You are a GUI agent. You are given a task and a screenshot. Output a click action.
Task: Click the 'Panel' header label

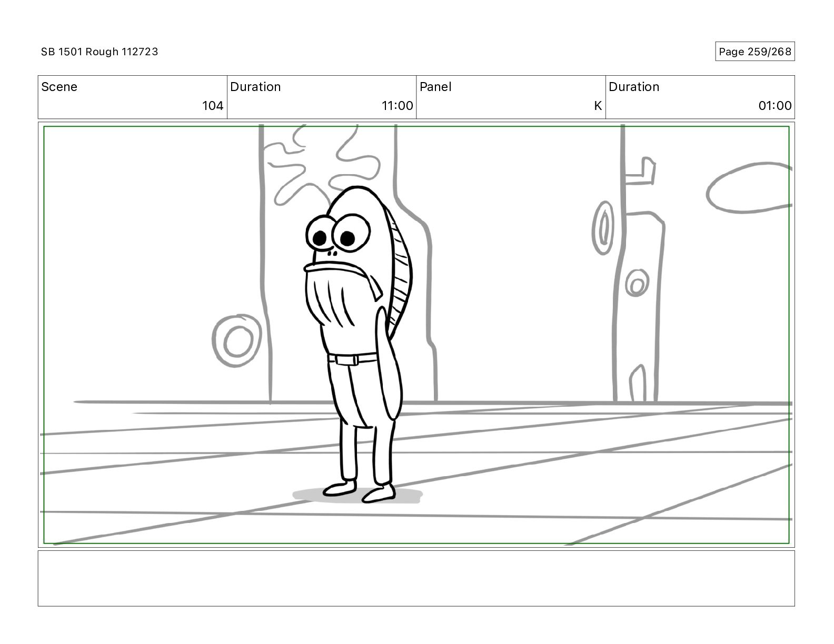coord(435,87)
